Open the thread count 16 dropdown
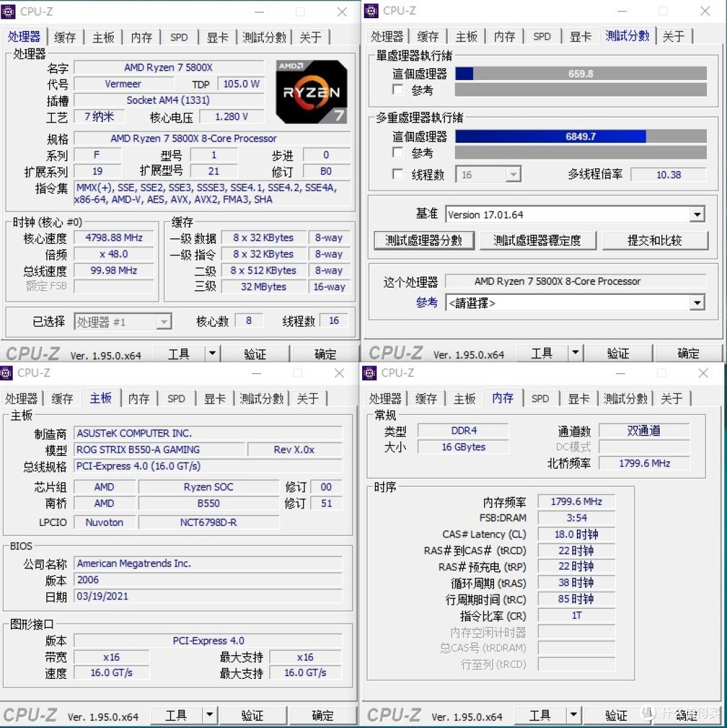727x728 pixels. (x=513, y=174)
